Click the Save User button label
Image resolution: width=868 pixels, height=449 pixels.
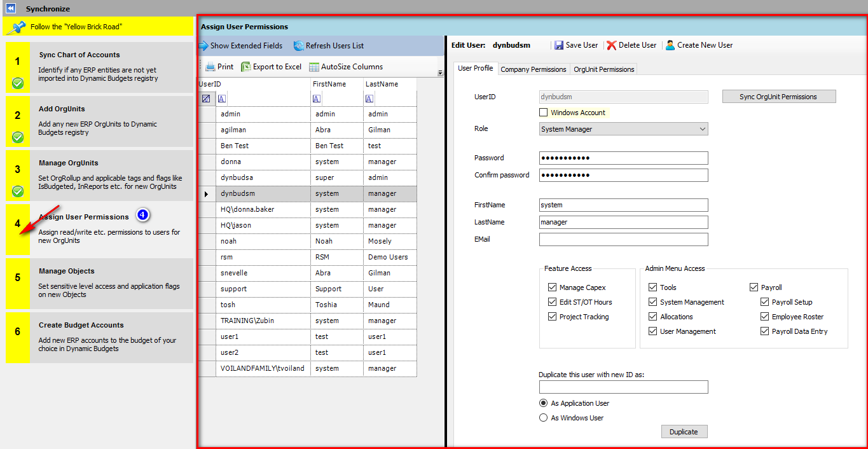582,45
